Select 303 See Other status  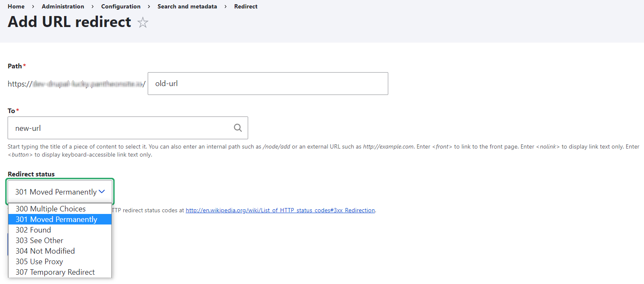pyautogui.click(x=40, y=241)
